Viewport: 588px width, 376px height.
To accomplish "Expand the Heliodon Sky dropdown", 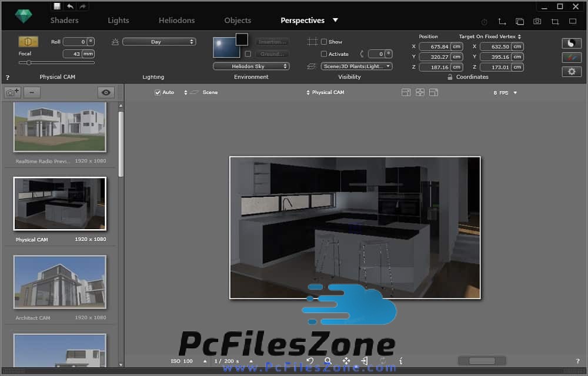I will 251,66.
